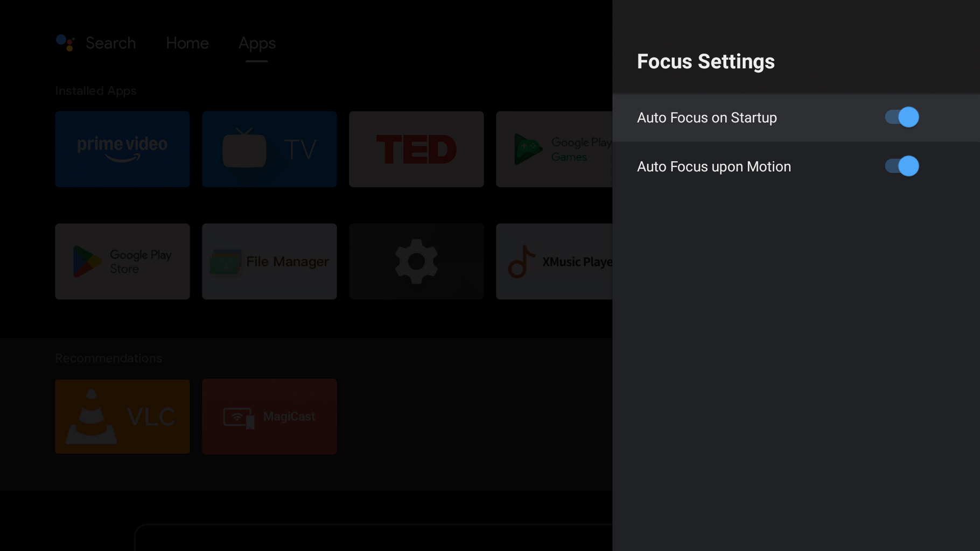Launch the TV app tile
The height and width of the screenshot is (551, 980).
coord(269,149)
